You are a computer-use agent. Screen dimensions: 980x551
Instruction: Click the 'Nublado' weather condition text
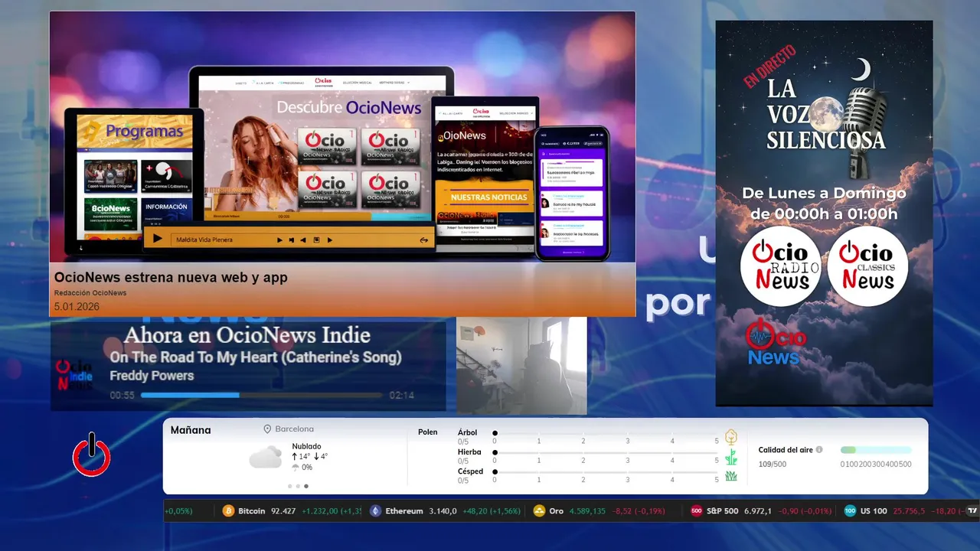click(306, 446)
